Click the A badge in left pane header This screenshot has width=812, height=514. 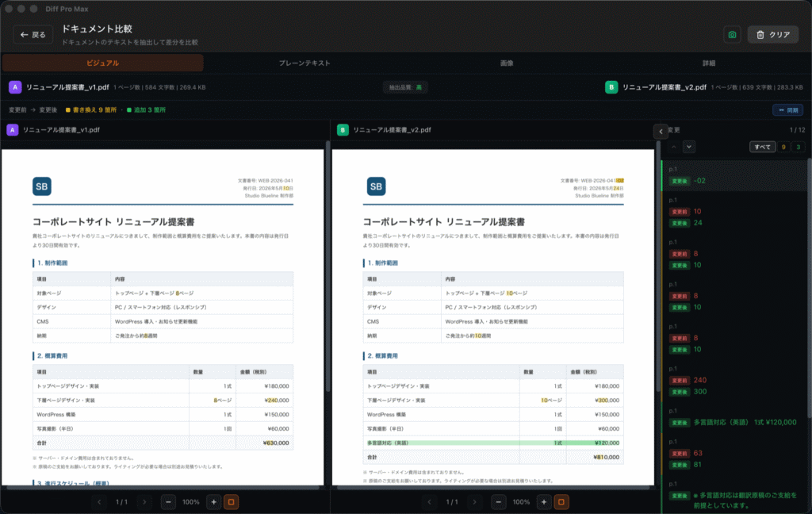point(13,129)
